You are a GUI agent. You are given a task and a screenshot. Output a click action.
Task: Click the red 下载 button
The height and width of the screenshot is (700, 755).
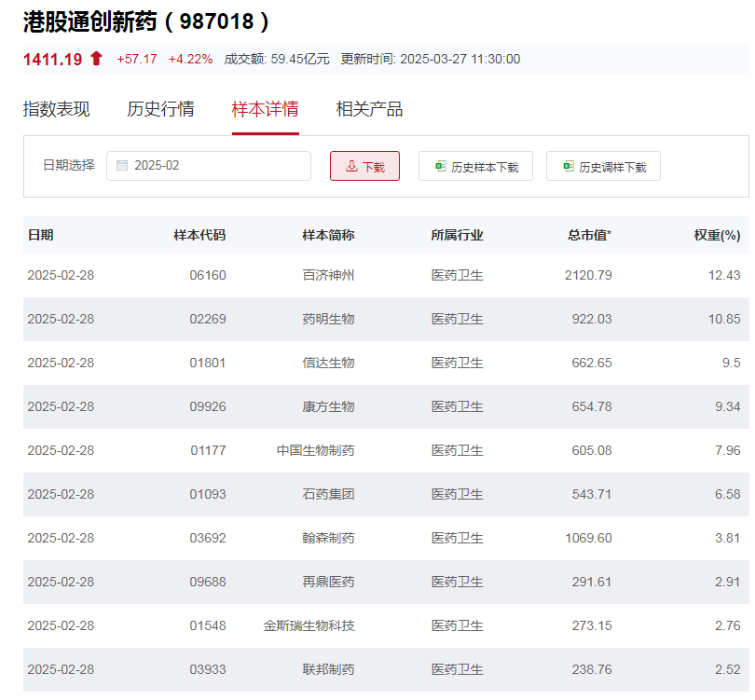(x=365, y=166)
